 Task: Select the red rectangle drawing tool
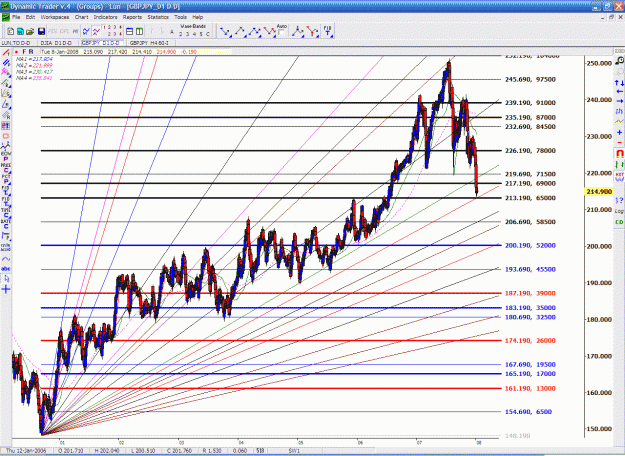6,136
